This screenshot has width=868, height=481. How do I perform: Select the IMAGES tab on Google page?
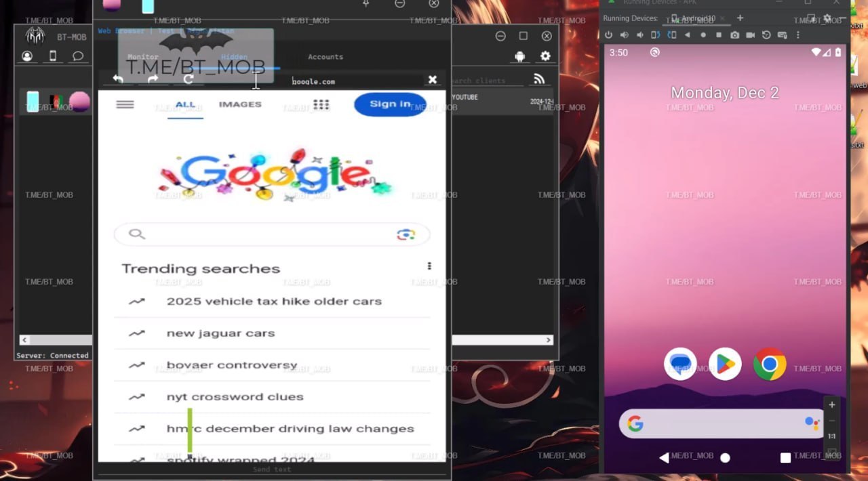(240, 104)
